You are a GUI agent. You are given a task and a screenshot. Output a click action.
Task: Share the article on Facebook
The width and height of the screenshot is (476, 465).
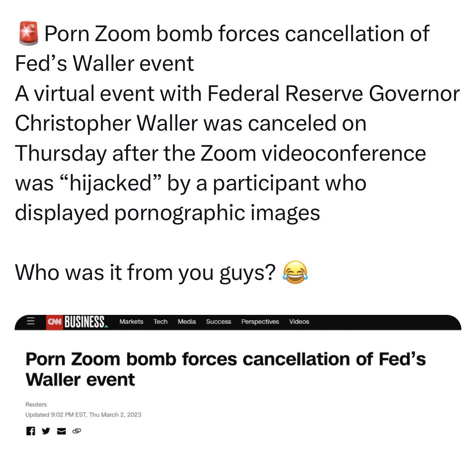[x=30, y=431]
